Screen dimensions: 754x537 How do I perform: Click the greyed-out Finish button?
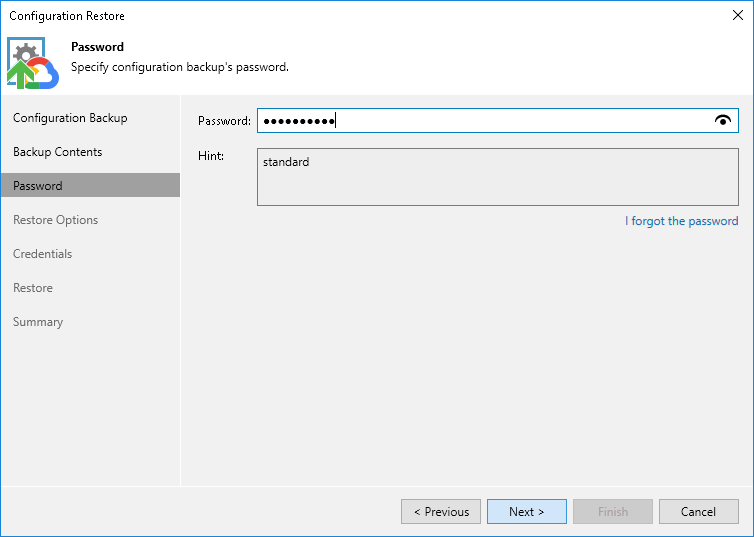pyautogui.click(x=613, y=512)
